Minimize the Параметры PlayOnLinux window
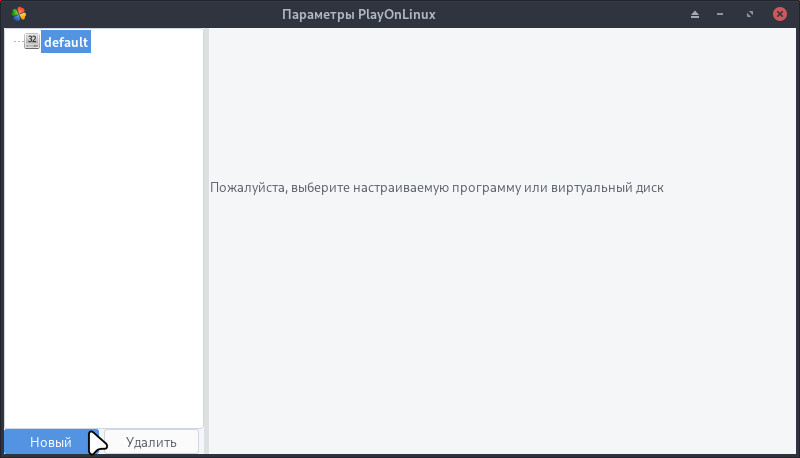800x458 pixels. [x=720, y=14]
